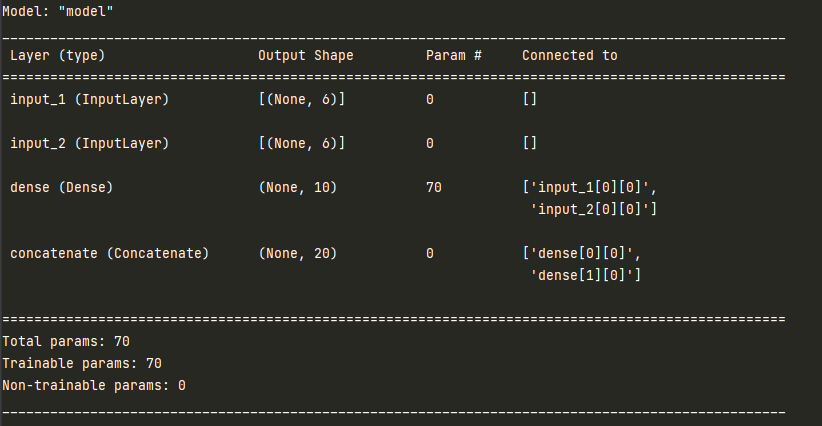Click the dense (Dense) layer name

tap(61, 187)
